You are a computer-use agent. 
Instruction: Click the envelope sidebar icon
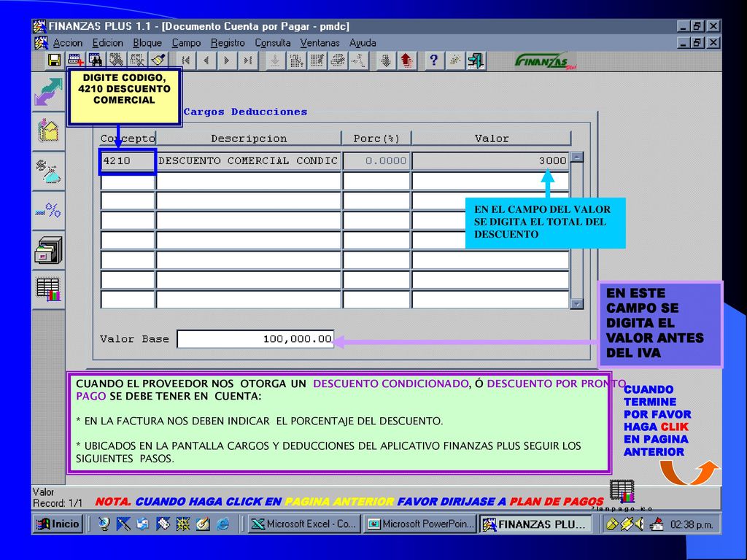pyautogui.click(x=48, y=131)
